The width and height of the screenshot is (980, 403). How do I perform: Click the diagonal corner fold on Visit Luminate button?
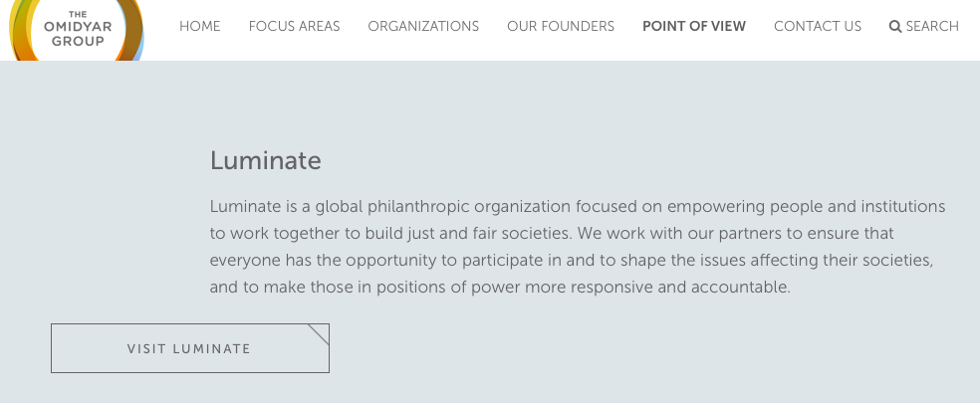(x=319, y=334)
